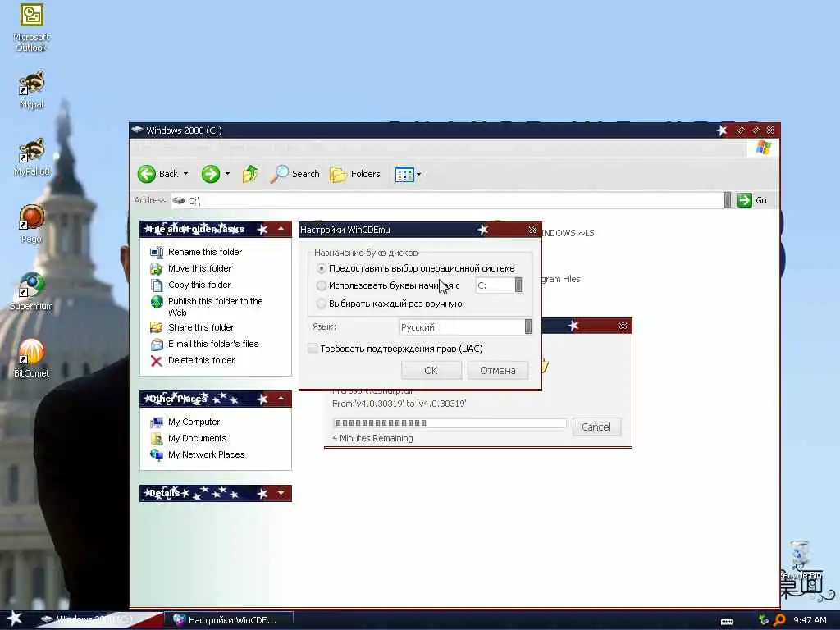Click the My Documents icon in Other Places

click(157, 439)
